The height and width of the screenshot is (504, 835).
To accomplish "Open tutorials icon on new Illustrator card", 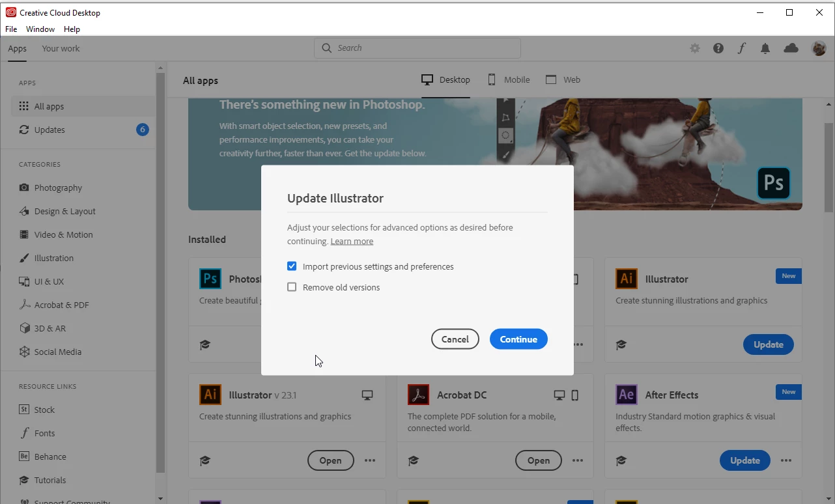I will click(621, 344).
